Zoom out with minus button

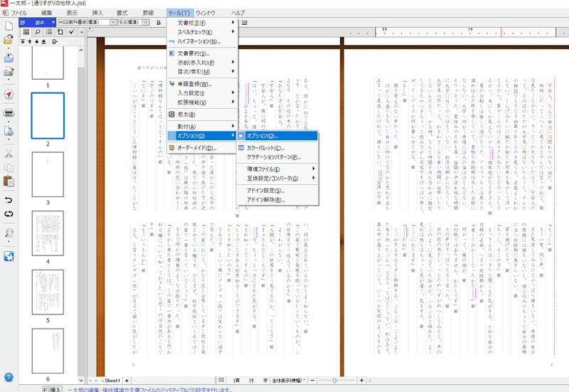[x=312, y=381]
